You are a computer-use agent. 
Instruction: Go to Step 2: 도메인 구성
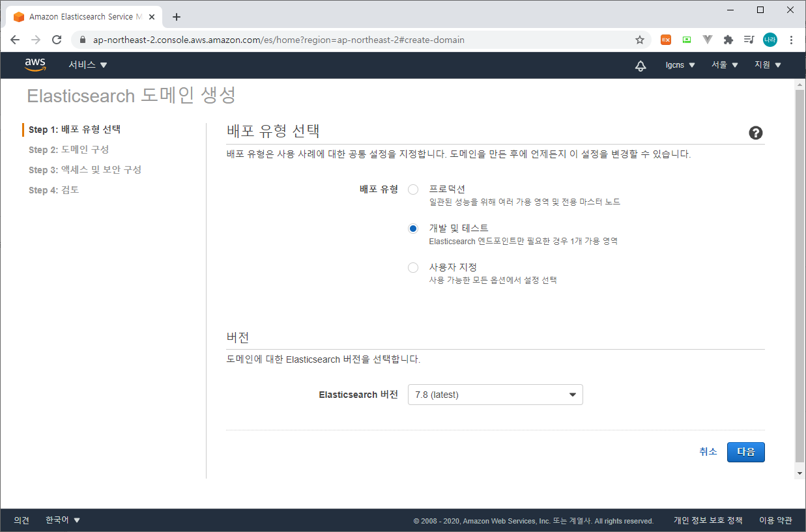69,150
